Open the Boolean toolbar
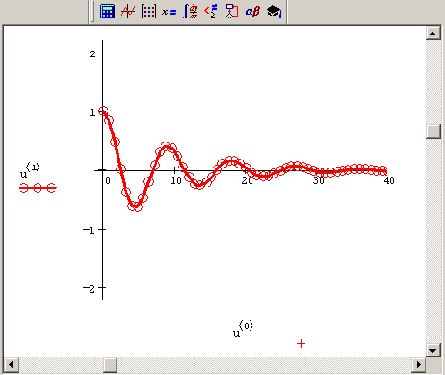The image size is (445, 375). pos(211,11)
